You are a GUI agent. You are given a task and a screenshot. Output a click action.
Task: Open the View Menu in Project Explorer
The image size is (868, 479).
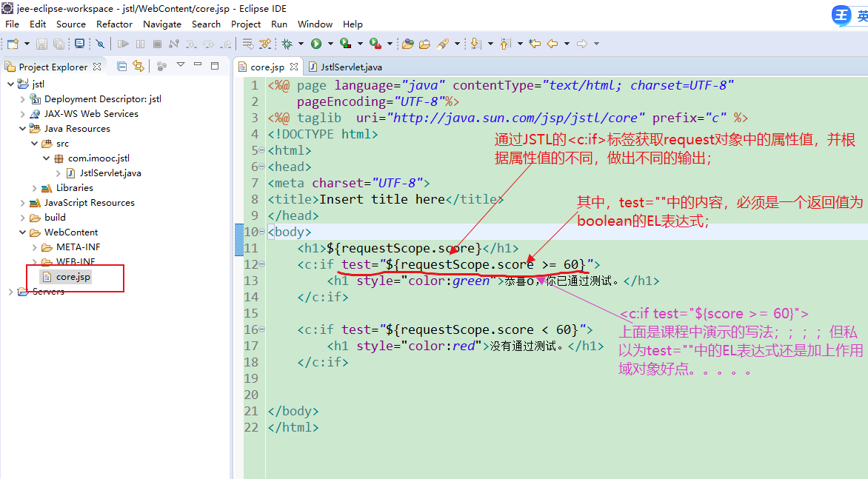pyautogui.click(x=180, y=66)
